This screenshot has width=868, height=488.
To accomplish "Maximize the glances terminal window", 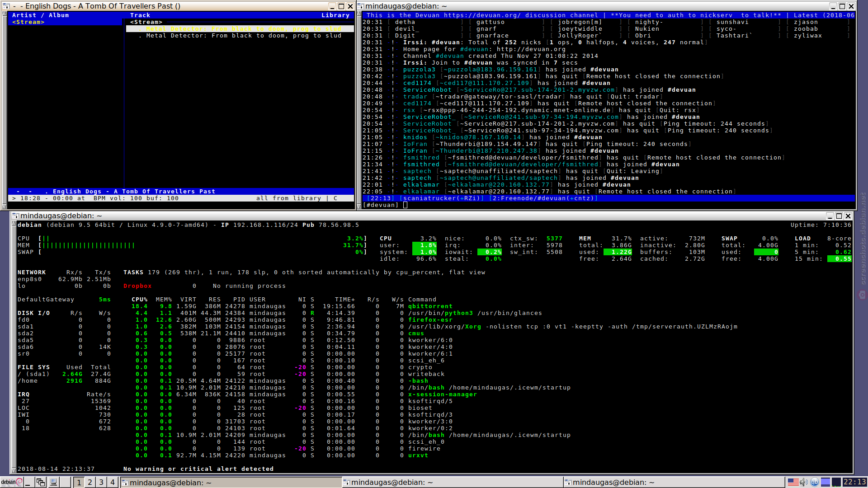I will click(839, 216).
